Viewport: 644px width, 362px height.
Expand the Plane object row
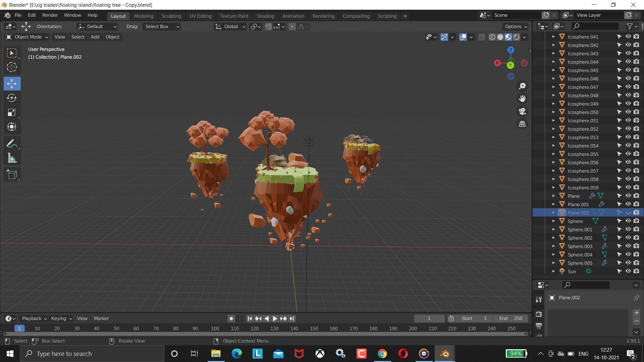[553, 196]
